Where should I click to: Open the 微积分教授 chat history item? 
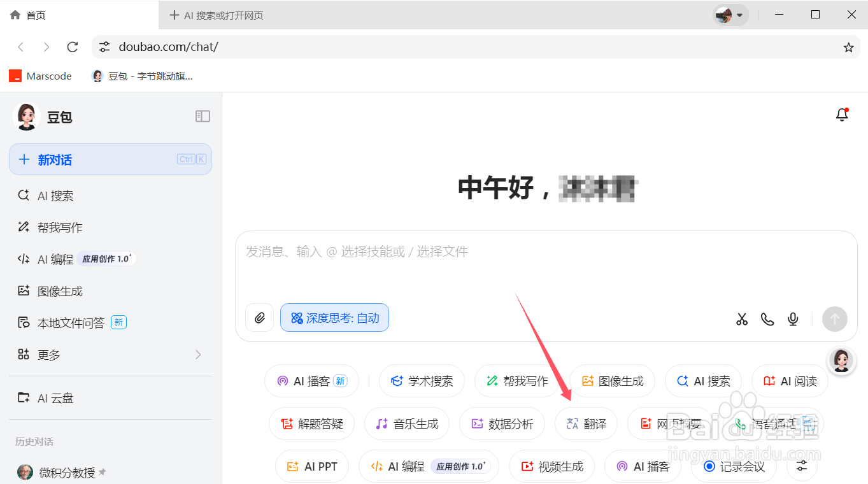[110, 473]
